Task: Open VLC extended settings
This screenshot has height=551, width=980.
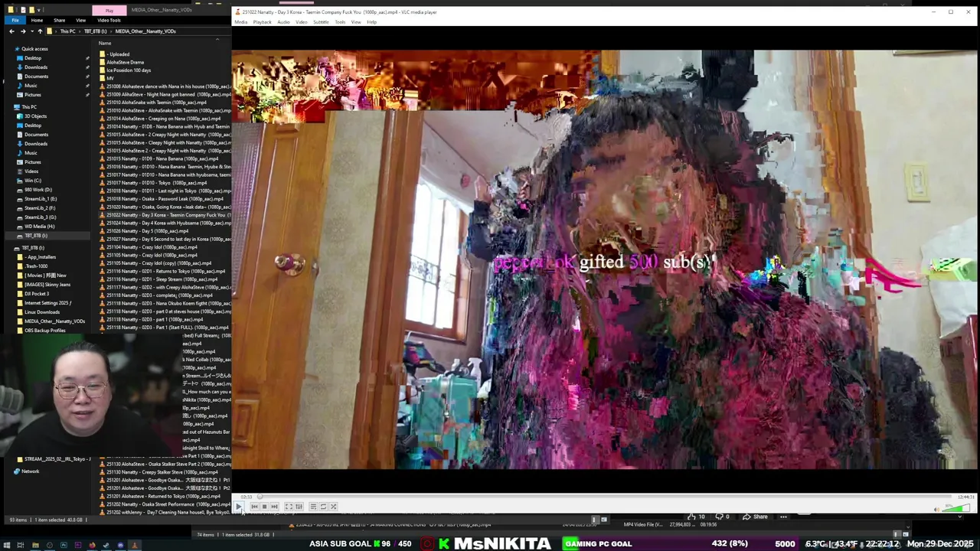Action: tap(299, 507)
